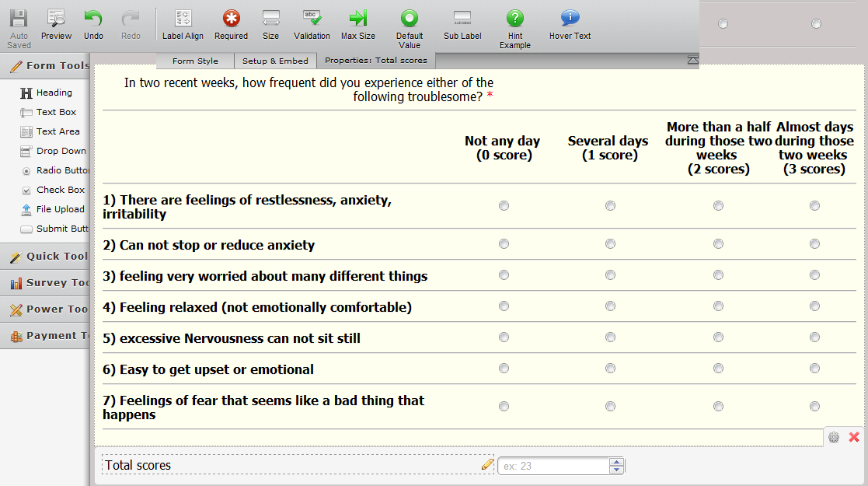Select 'Several days' for 'Can not stop' row
868x486 pixels.
coord(610,244)
